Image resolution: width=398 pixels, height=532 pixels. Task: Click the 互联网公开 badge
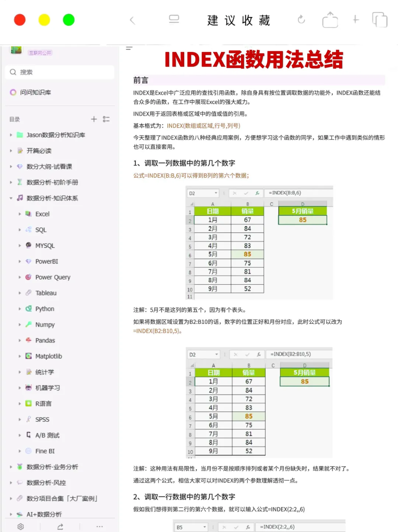(x=40, y=53)
